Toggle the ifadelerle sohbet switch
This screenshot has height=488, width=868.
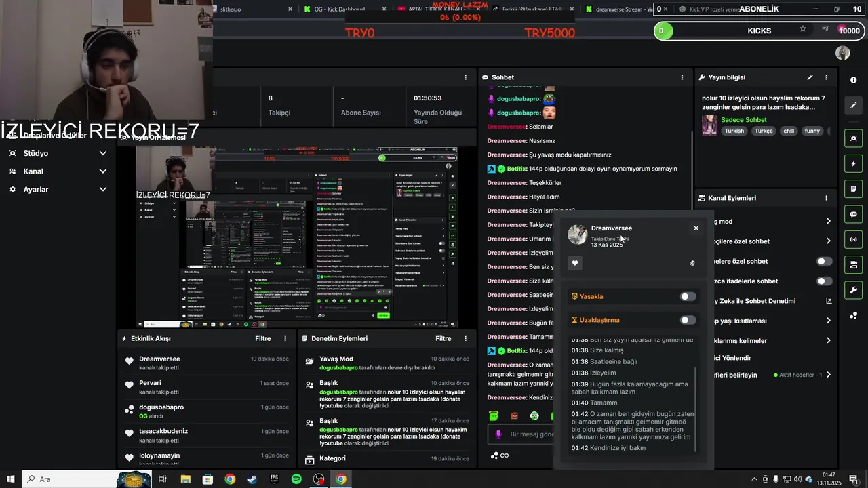click(824, 281)
